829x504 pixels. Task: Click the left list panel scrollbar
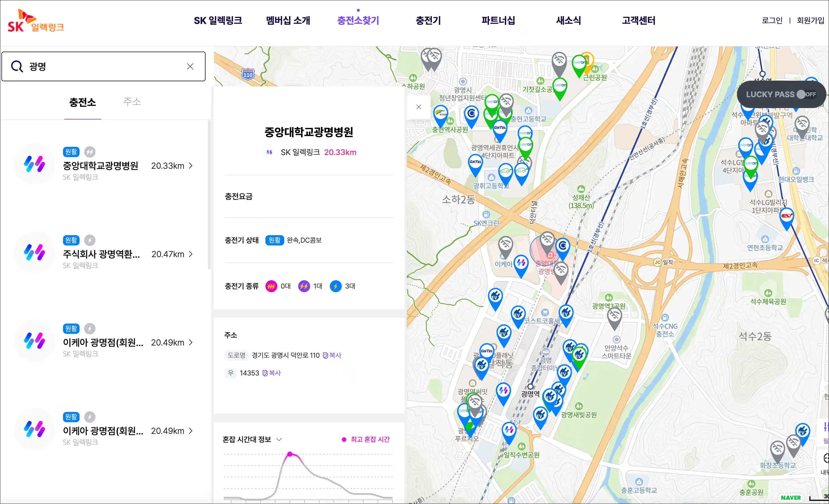pos(209,195)
